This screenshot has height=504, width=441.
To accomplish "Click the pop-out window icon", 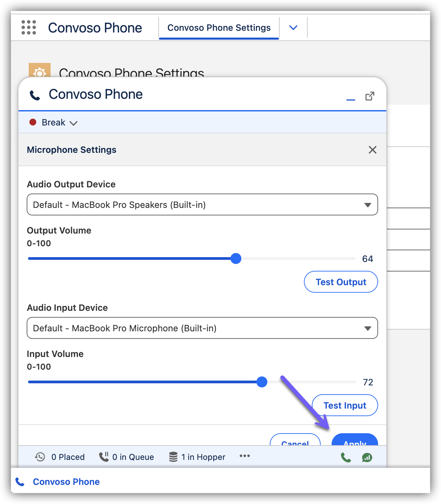I will pyautogui.click(x=370, y=96).
